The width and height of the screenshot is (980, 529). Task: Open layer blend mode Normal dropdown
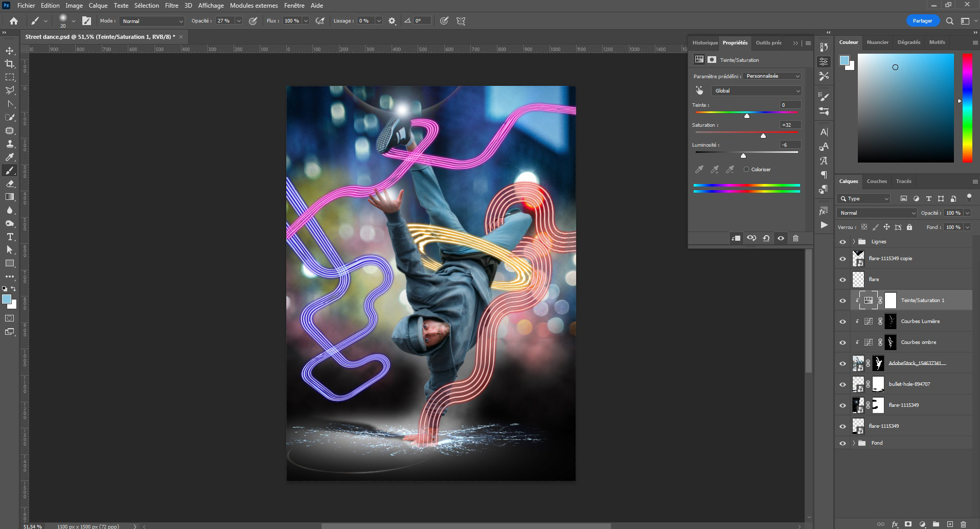(877, 213)
